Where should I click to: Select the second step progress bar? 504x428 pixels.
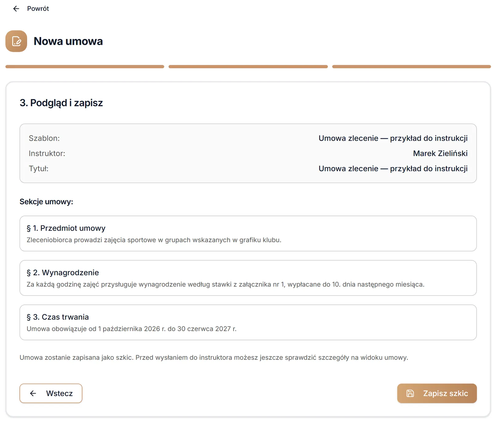coord(248,67)
